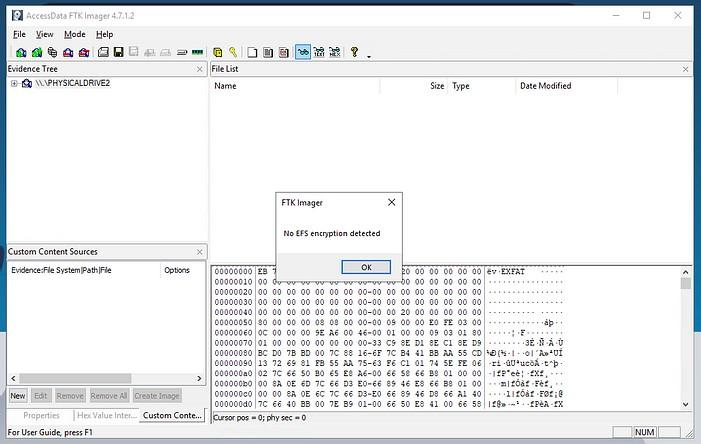Click the custom content horizontal scrollbar thumb
This screenshot has height=444, width=701.
75,378
